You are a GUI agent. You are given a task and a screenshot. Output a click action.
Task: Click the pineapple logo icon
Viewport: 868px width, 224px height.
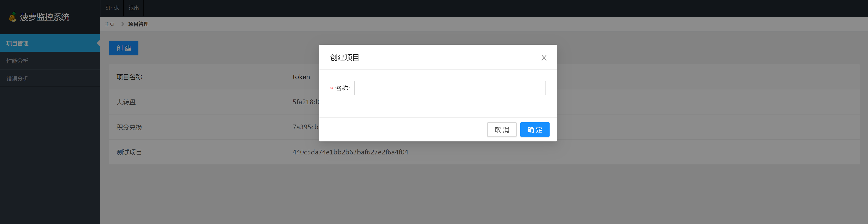click(13, 17)
